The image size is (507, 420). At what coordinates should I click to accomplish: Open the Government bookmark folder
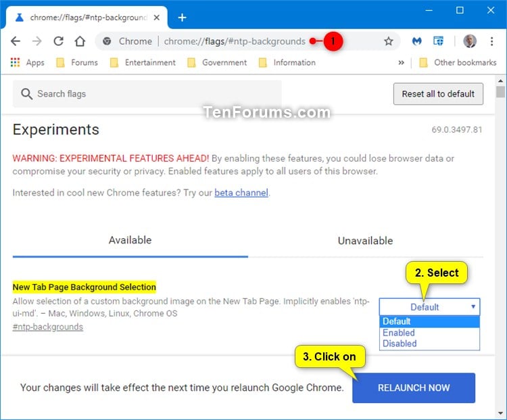pos(217,62)
